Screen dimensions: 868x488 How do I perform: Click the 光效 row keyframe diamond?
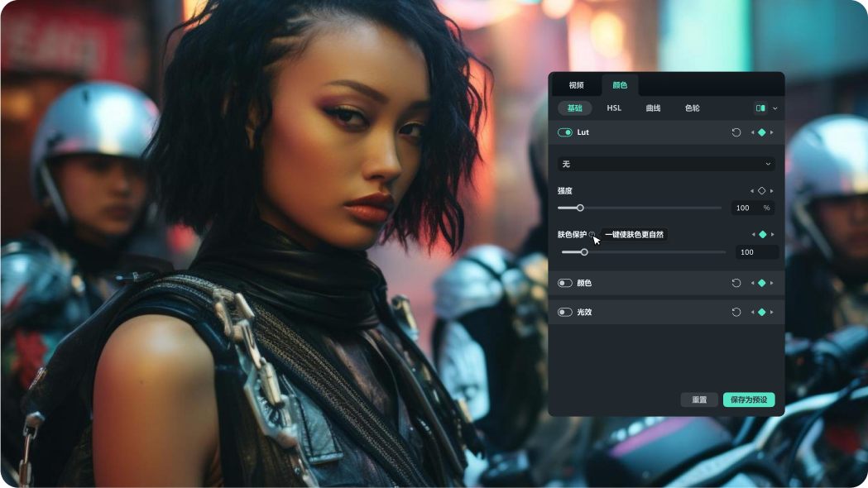[x=762, y=313]
